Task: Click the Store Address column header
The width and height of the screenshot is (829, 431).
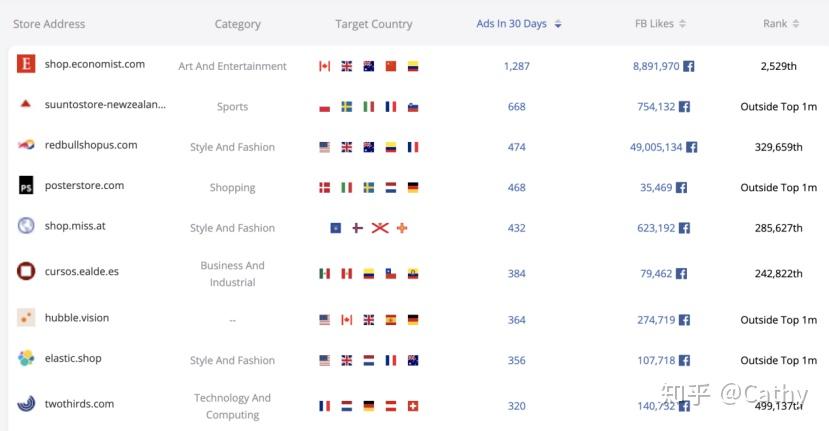Action: tap(49, 24)
